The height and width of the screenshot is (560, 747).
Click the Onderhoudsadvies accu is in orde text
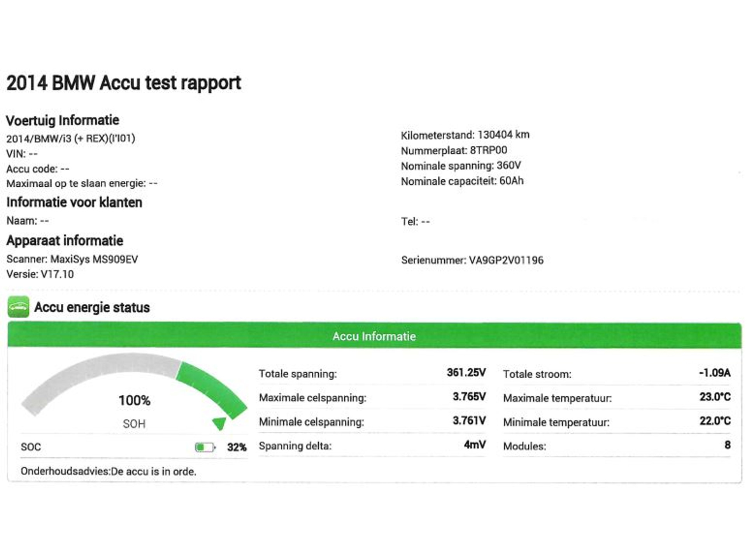click(109, 471)
